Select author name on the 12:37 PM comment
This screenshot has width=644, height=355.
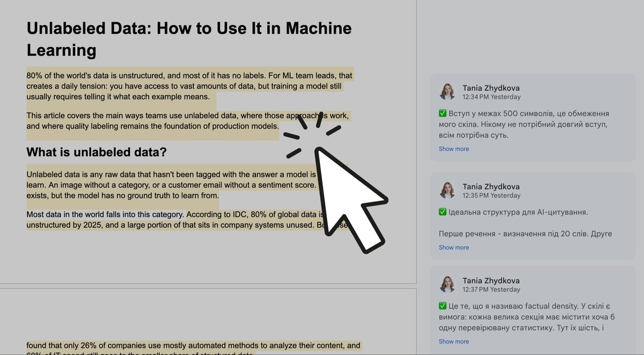[x=491, y=280]
